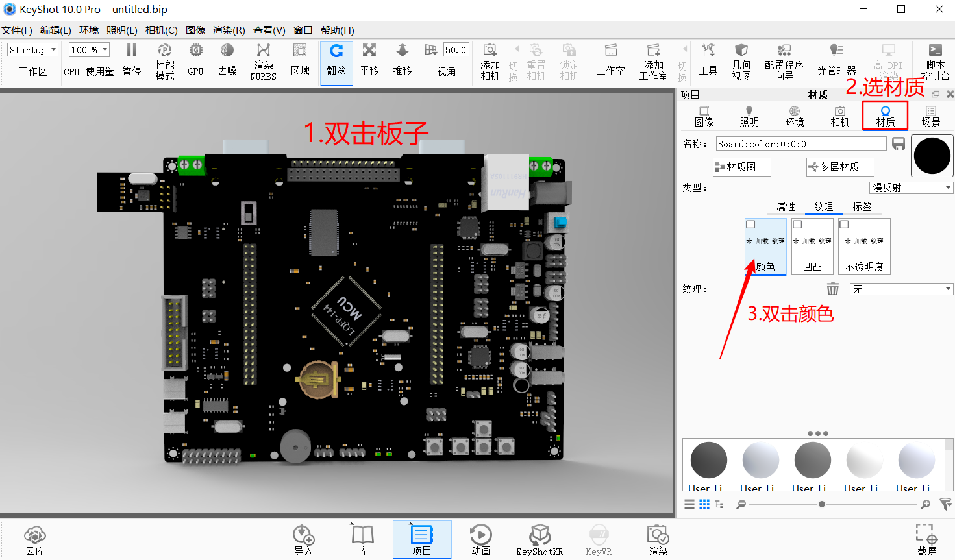Screen dimensions: 955x560
Task: Open 几何视图 geometry view
Action: [x=741, y=62]
